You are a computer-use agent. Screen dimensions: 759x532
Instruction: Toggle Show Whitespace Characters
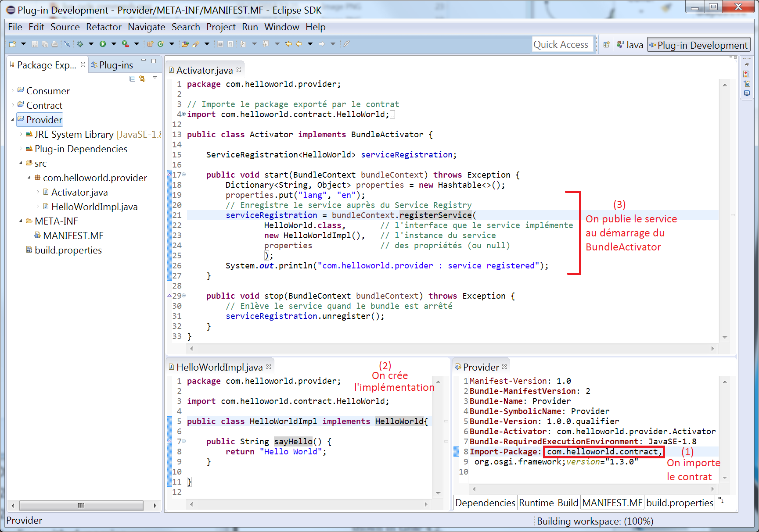[230, 44]
